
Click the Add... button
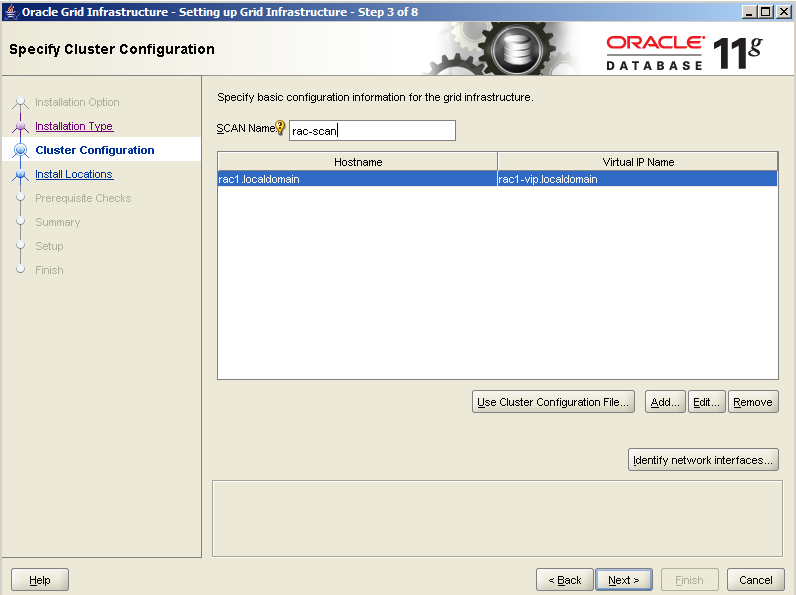tap(665, 402)
